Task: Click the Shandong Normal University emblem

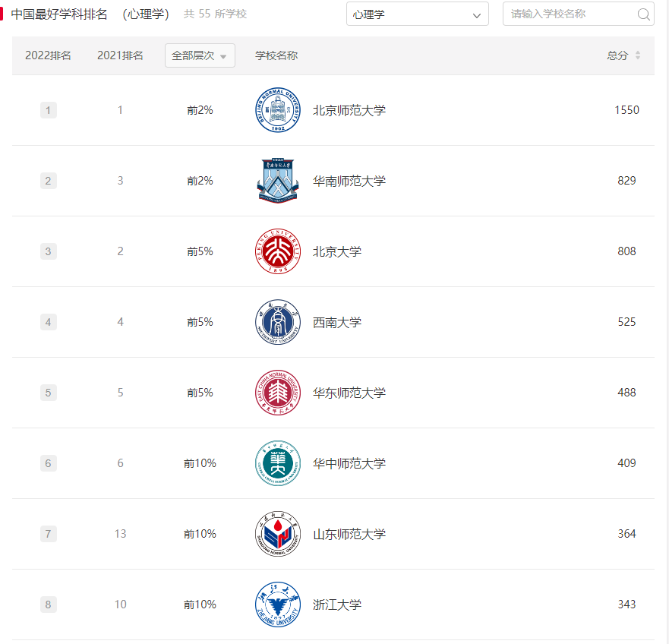Action: point(278,534)
